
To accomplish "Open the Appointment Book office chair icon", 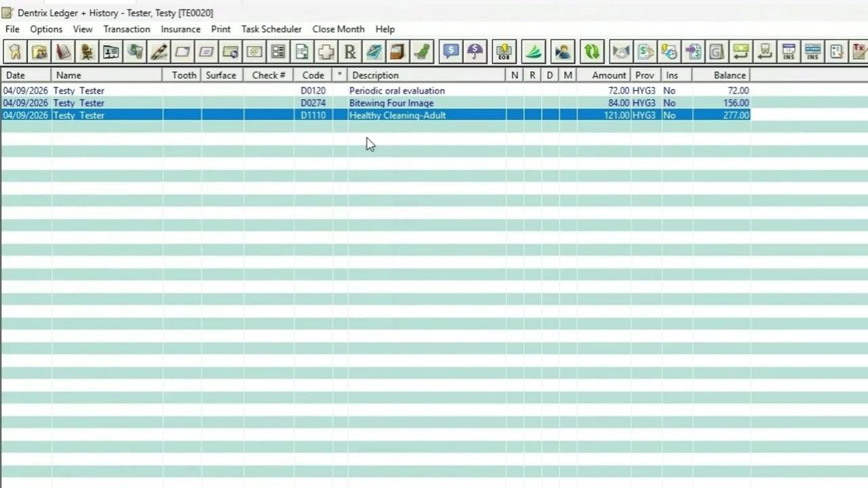I will click(87, 52).
